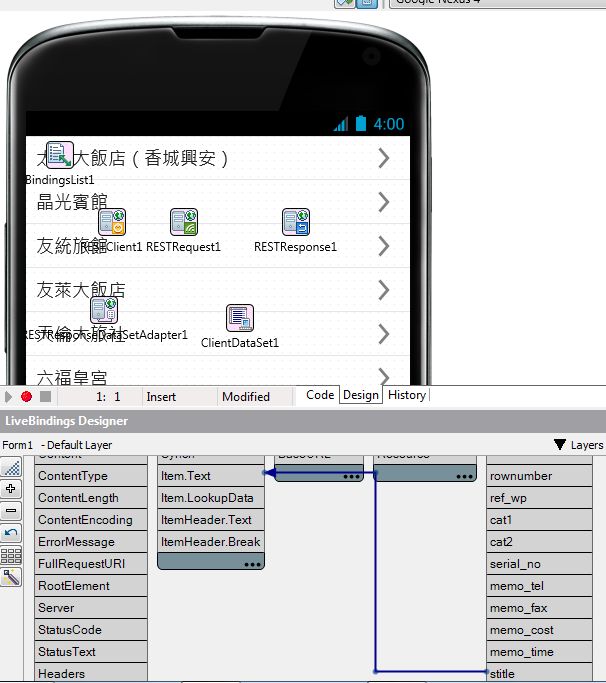Click the chevron on the 晶光賓館 row

click(x=383, y=202)
